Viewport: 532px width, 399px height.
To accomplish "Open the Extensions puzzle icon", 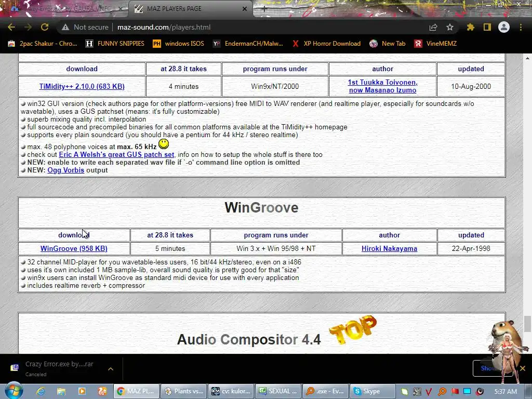I will tap(471, 27).
